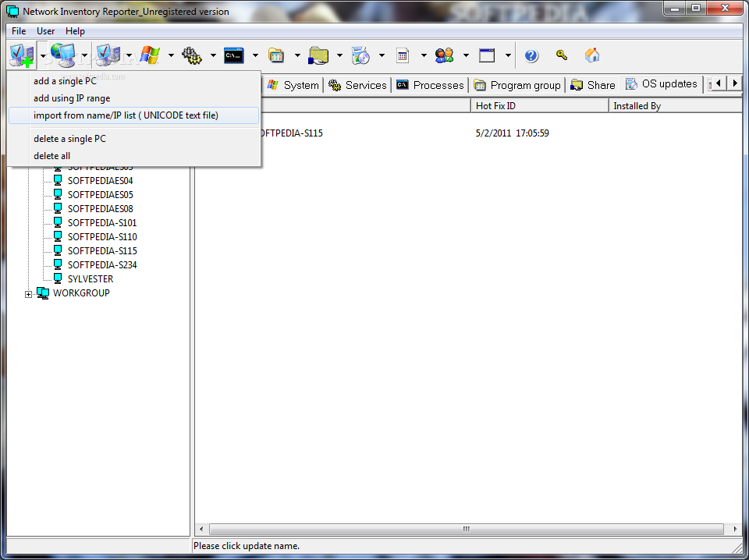Click the program group toolbar icon
Image resolution: width=749 pixels, height=560 pixels.
pyautogui.click(x=276, y=55)
